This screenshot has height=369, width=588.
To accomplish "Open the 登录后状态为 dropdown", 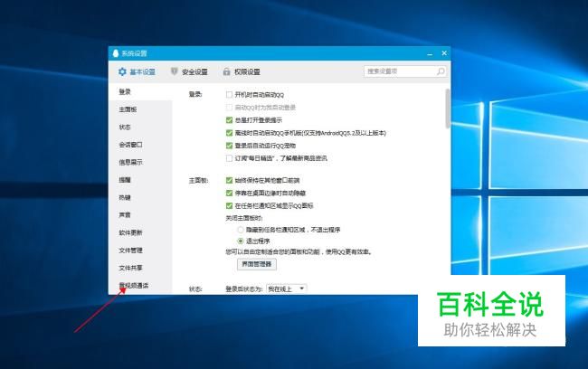I will 286,289.
